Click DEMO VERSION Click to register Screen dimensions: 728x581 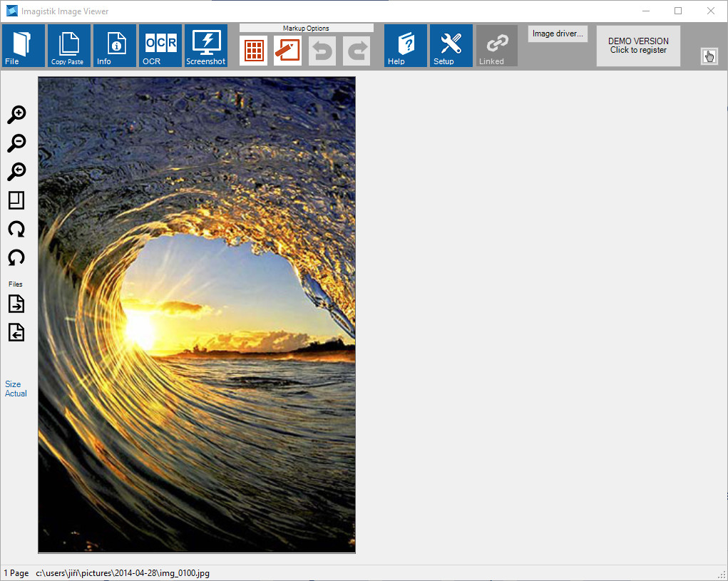[x=638, y=46]
